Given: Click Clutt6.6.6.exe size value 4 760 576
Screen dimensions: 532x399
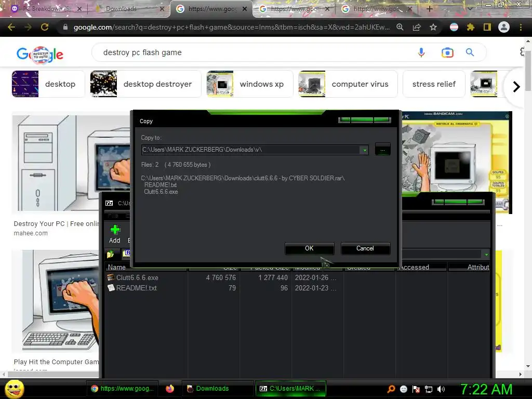Looking at the screenshot, I should [x=220, y=277].
